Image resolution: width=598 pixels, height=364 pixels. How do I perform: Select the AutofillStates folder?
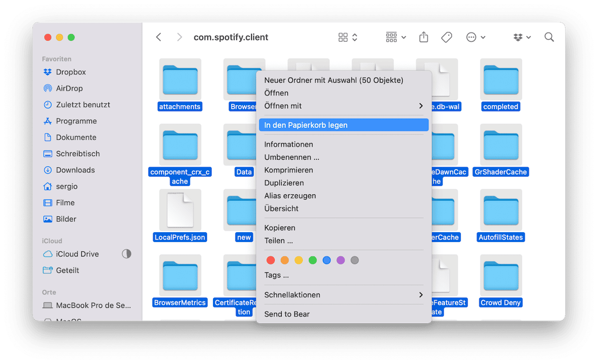point(501,215)
